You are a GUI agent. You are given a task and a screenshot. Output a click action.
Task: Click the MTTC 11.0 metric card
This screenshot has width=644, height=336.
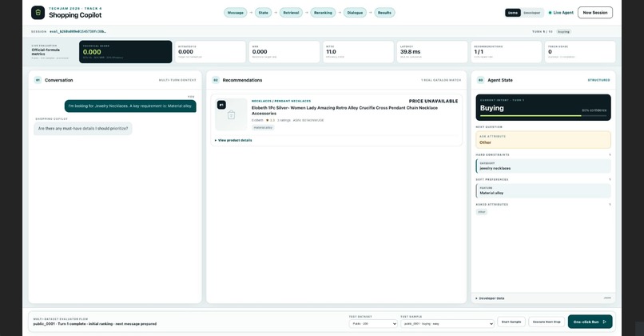tap(358, 52)
